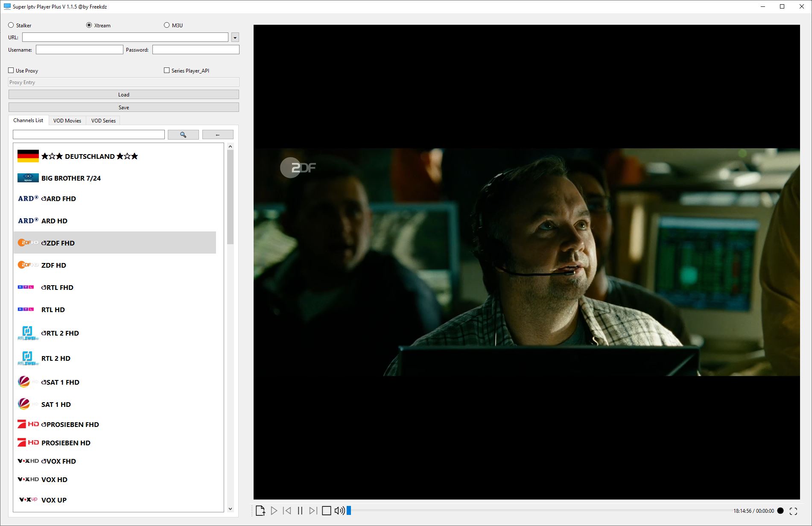This screenshot has height=526, width=812.
Task: Select ARD HD channel
Action: click(x=115, y=221)
